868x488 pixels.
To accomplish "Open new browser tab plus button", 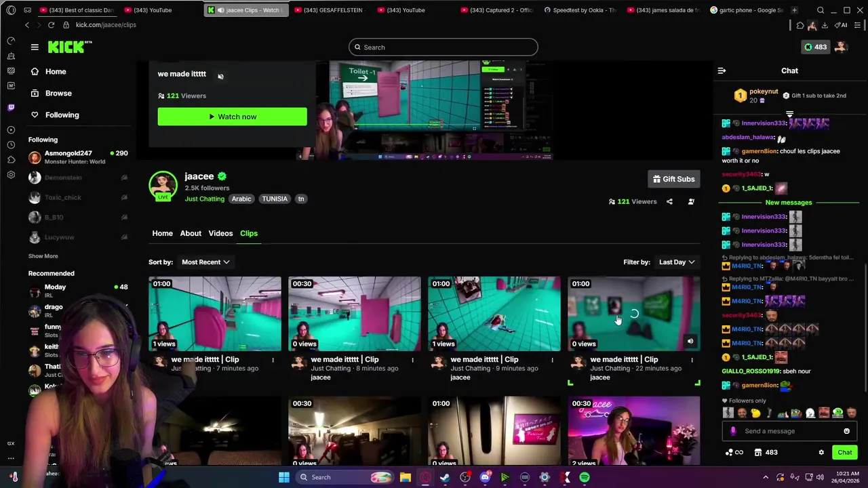I will tap(794, 10).
